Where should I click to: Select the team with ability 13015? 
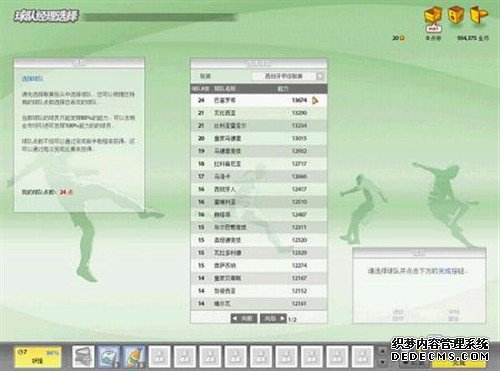click(x=259, y=138)
